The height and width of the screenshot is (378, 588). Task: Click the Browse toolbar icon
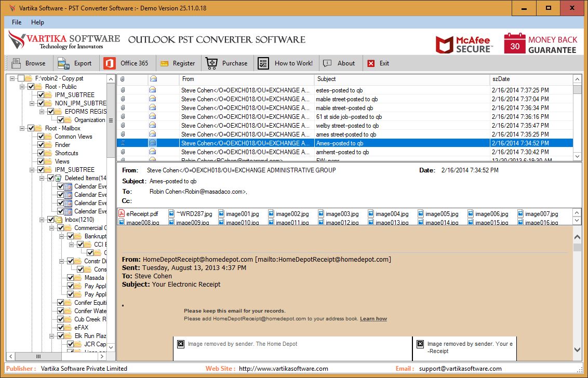point(16,63)
